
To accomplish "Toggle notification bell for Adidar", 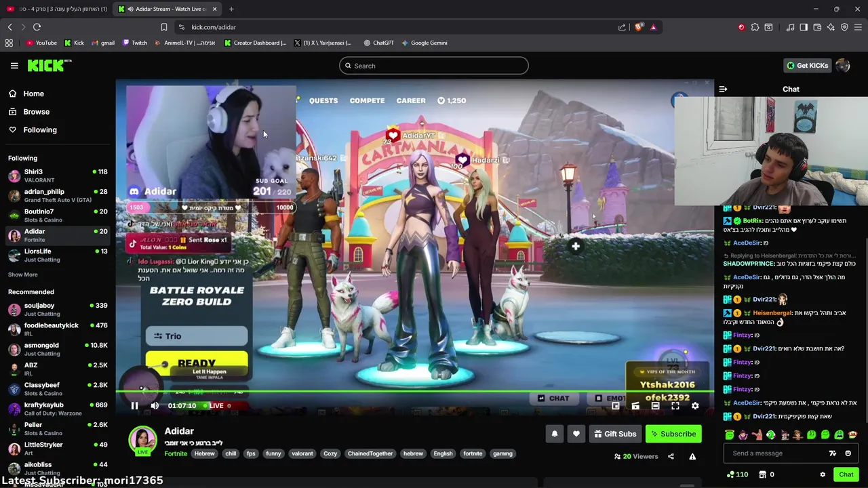I will 555,434.
